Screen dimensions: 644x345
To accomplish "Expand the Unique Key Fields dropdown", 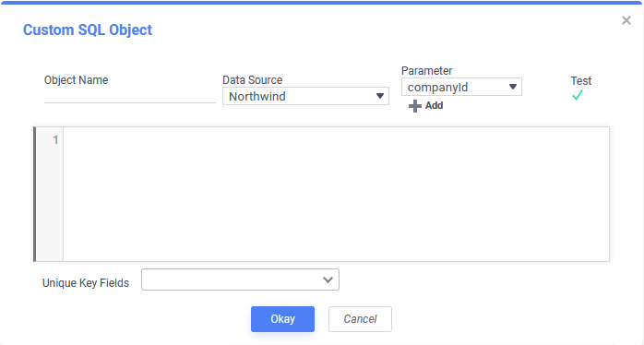I will (240, 280).
